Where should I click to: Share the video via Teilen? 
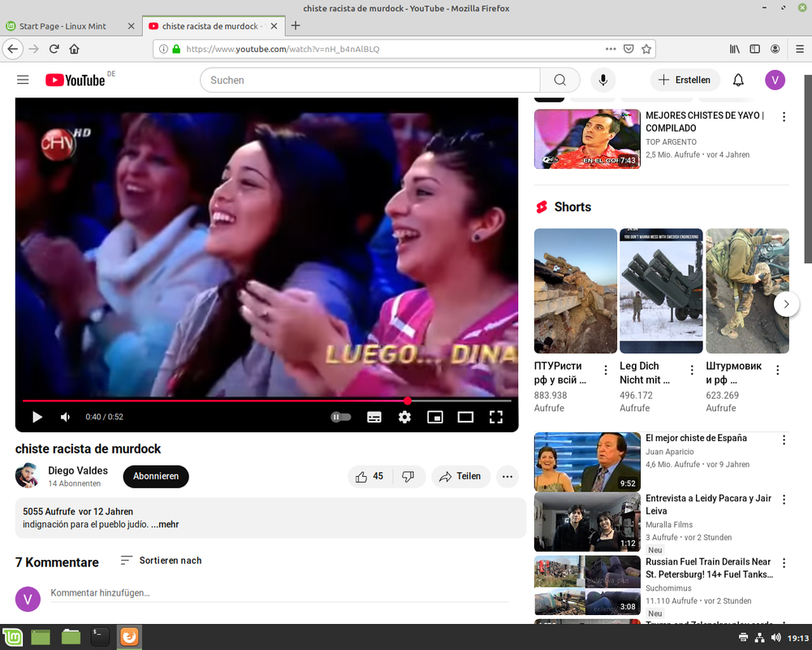(460, 476)
